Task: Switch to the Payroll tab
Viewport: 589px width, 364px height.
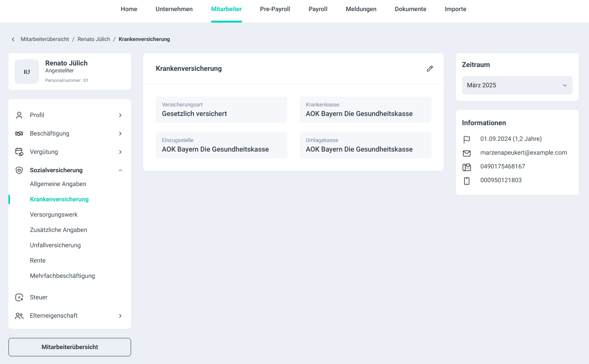Action: [x=318, y=9]
